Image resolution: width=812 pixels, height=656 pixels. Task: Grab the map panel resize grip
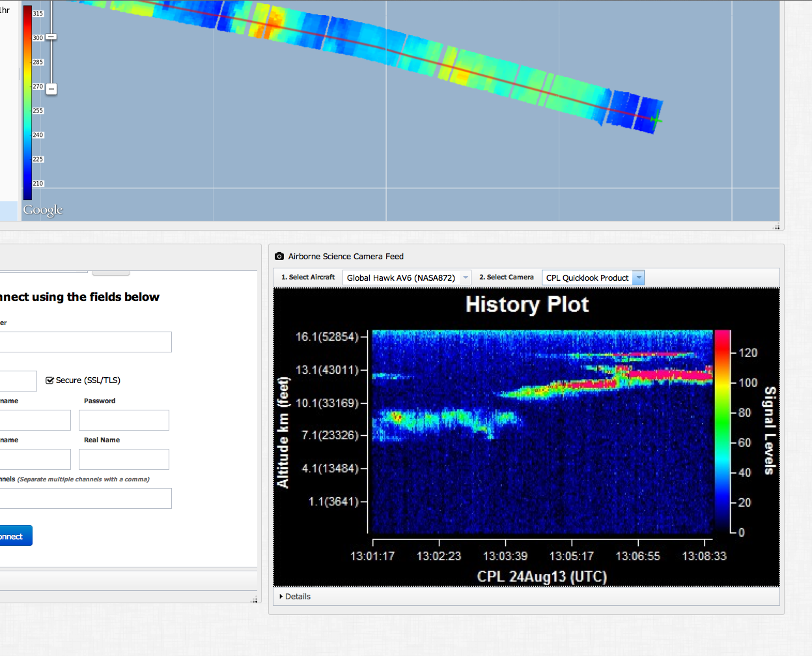776,227
